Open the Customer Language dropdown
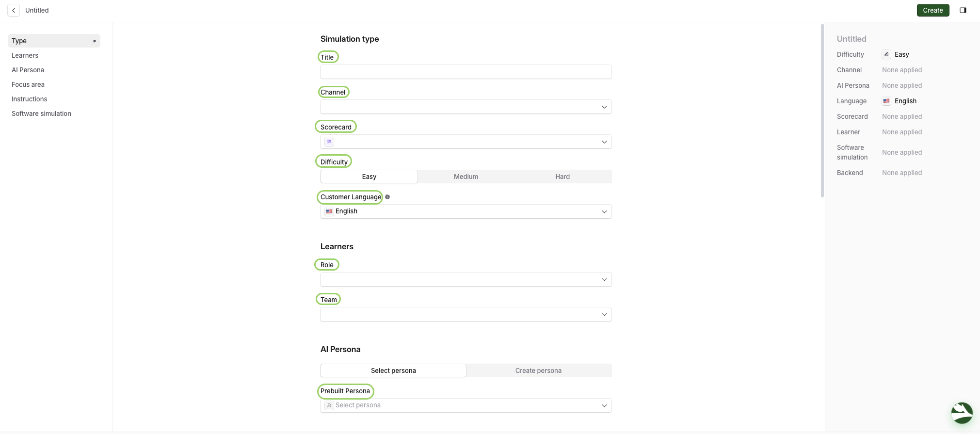This screenshot has width=980, height=434. [466, 211]
